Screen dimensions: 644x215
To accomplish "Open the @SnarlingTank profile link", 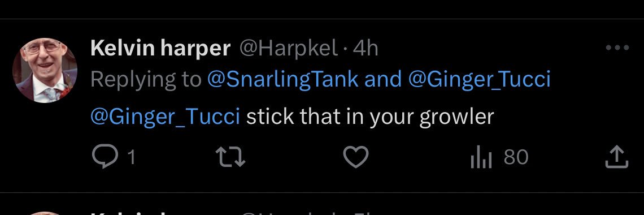I will click(283, 79).
